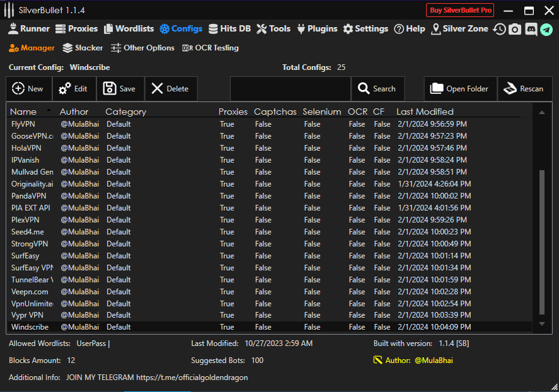The image size is (559, 392).
Task: Sort by the Author column header
Action: coord(74,112)
